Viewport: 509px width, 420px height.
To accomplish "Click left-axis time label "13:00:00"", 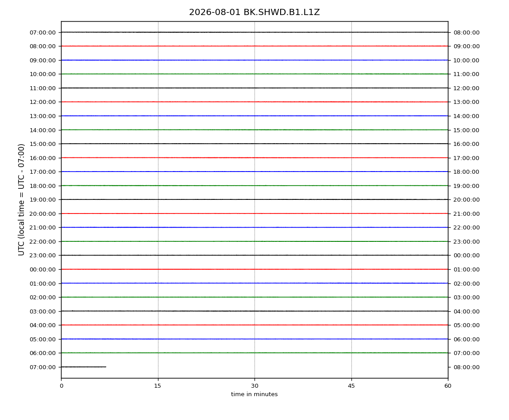I will 42,116.
